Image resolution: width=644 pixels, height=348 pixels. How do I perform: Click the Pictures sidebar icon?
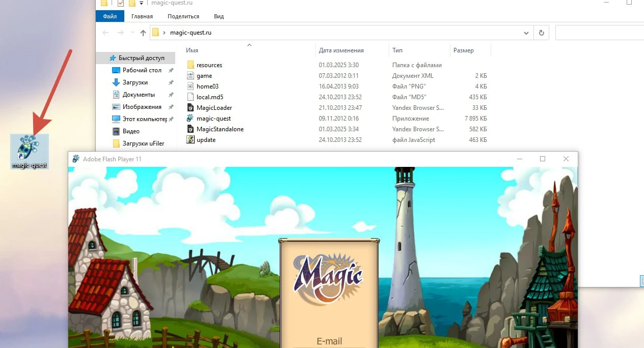pyautogui.click(x=116, y=107)
